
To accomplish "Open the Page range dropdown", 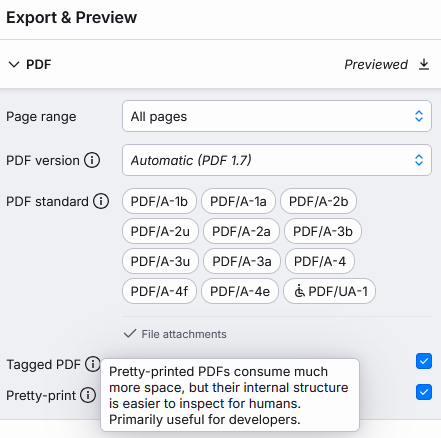I will point(277,116).
